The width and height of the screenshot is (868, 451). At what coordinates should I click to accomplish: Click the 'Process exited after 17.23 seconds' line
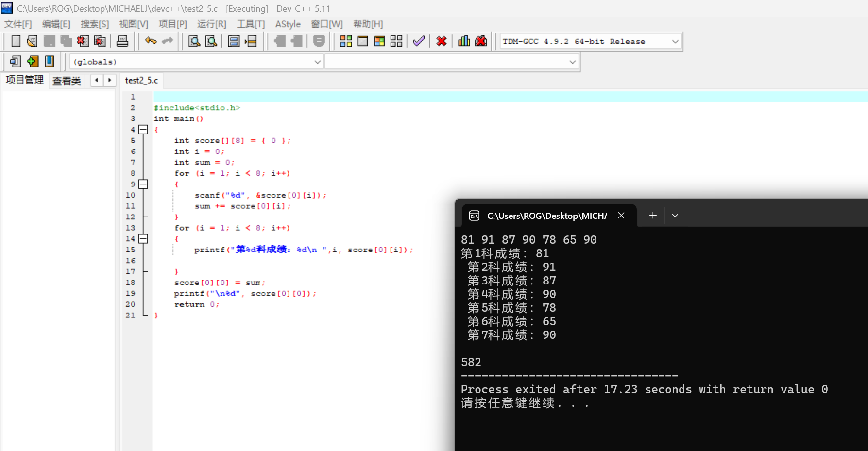(x=645, y=389)
